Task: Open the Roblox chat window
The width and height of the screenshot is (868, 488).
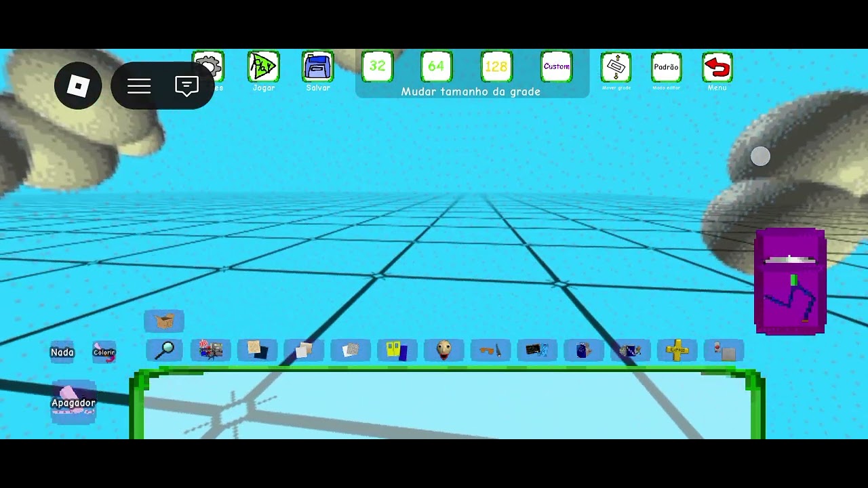Action: [x=186, y=86]
